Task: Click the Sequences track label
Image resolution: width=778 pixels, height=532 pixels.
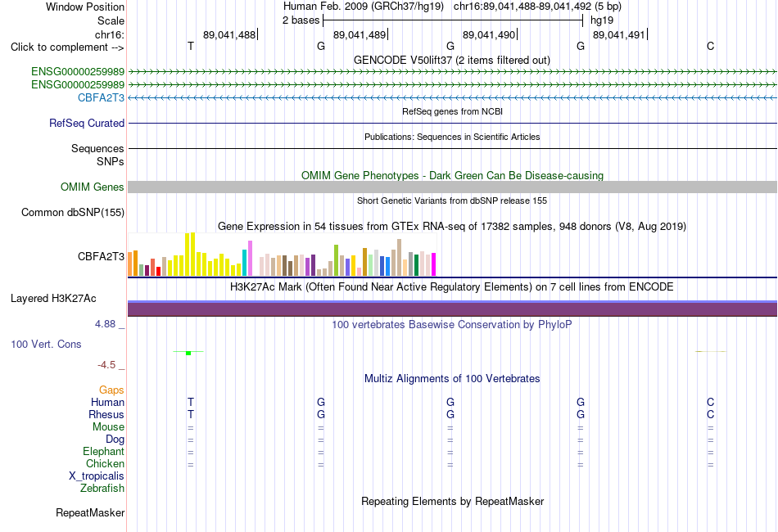Action: (x=97, y=148)
